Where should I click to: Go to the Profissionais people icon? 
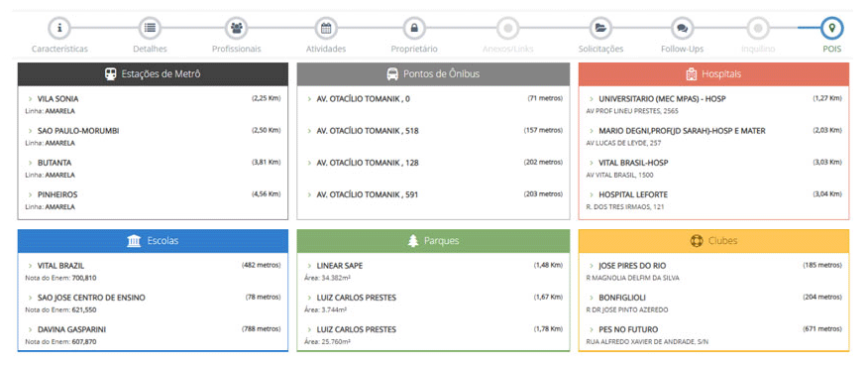point(237,28)
